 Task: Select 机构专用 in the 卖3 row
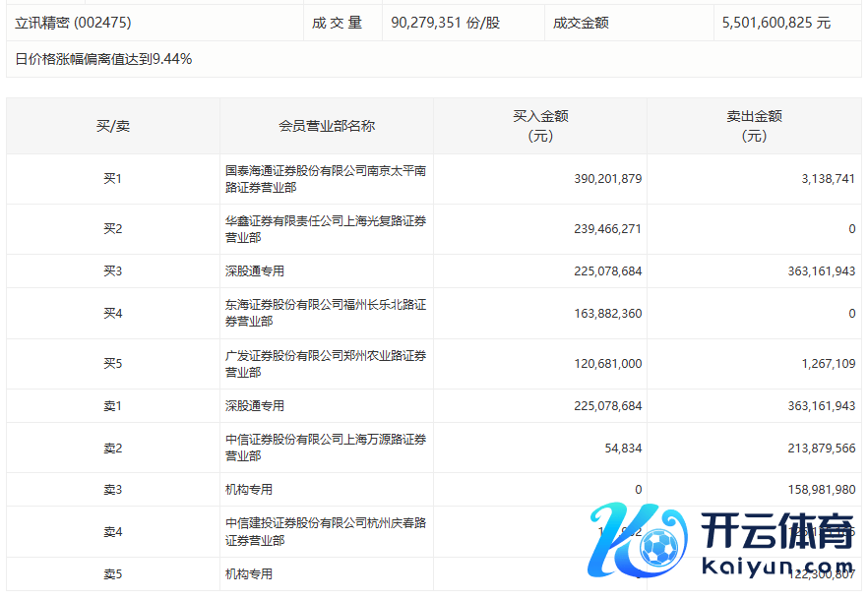pos(249,489)
